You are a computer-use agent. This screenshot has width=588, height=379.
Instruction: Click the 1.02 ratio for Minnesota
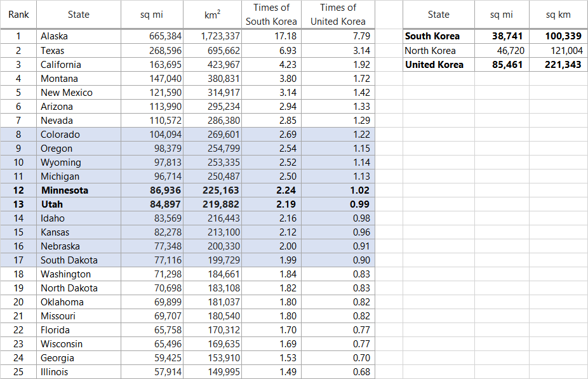click(338, 190)
